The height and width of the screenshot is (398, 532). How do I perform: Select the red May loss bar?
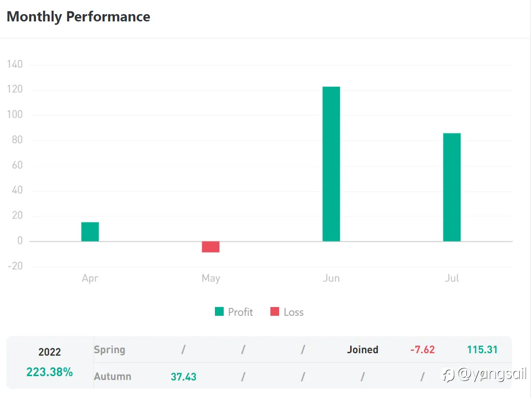(x=211, y=247)
